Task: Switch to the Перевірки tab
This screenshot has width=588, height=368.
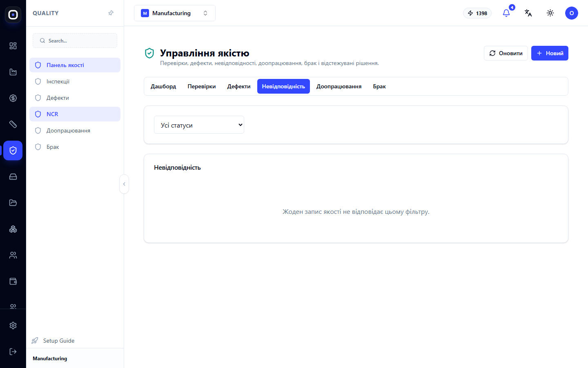Action: 202,86
